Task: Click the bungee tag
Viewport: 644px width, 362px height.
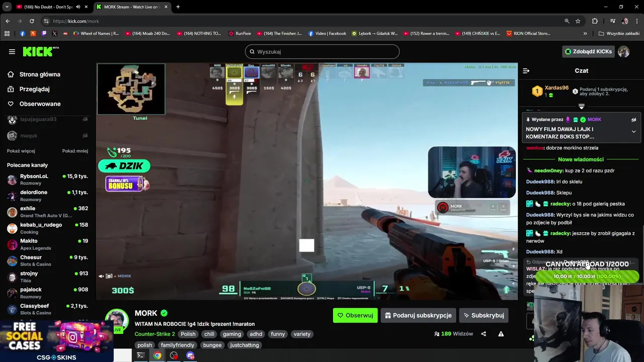Action: (x=212, y=345)
